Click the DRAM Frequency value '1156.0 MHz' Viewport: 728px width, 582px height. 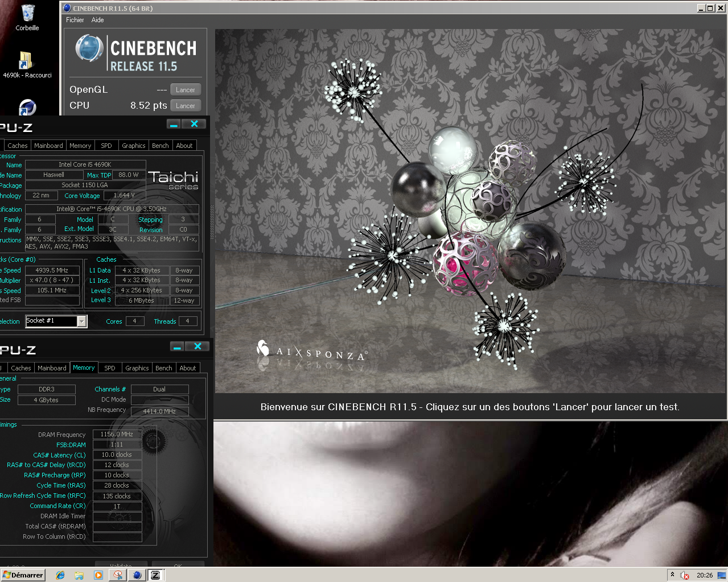coord(117,434)
